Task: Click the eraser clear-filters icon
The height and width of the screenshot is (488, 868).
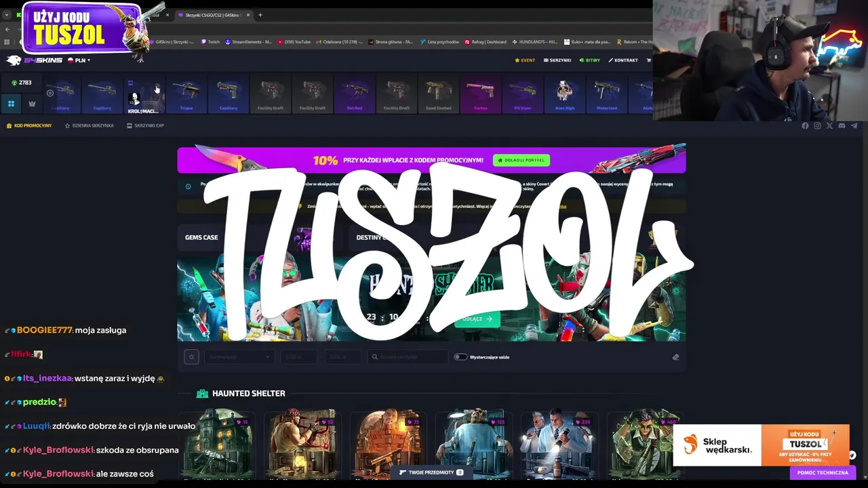Action: (675, 357)
